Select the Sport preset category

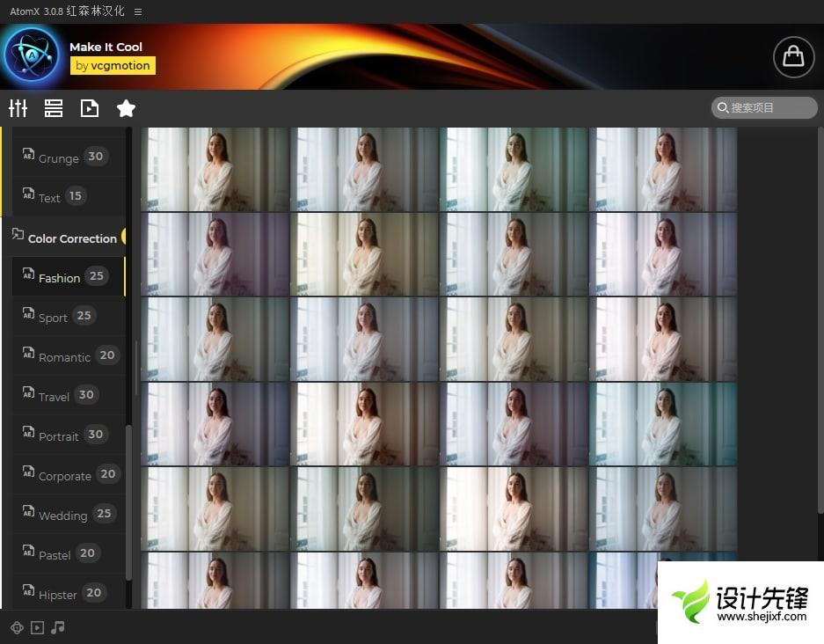pos(53,317)
